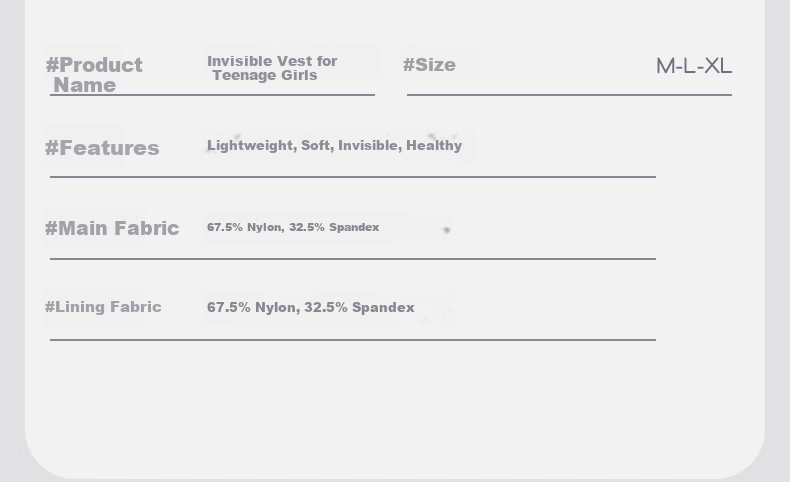Click the Lining Fabric composition value
This screenshot has width=790, height=482.
[310, 307]
